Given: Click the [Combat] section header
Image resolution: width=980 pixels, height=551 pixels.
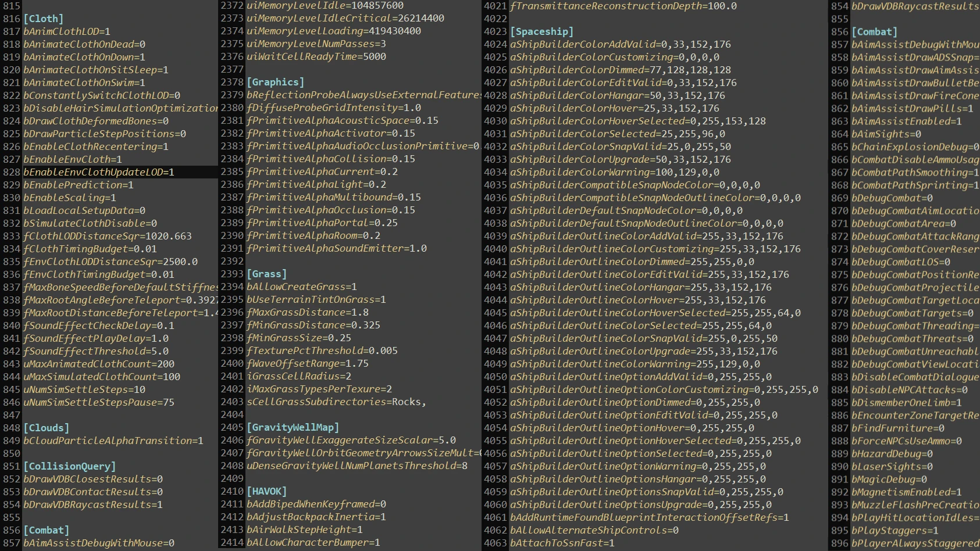Looking at the screenshot, I should [47, 530].
